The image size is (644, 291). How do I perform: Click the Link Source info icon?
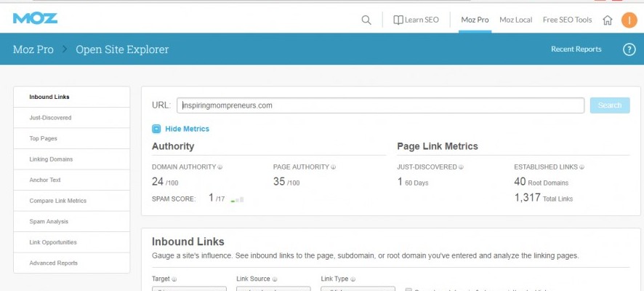click(274, 279)
